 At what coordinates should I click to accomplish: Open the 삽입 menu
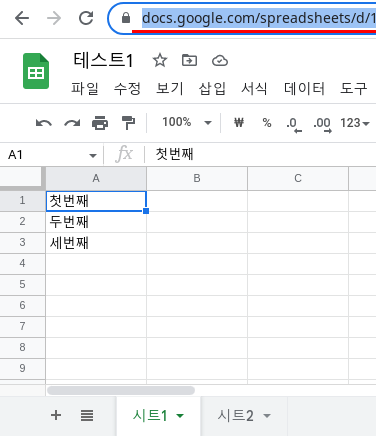pyautogui.click(x=212, y=89)
